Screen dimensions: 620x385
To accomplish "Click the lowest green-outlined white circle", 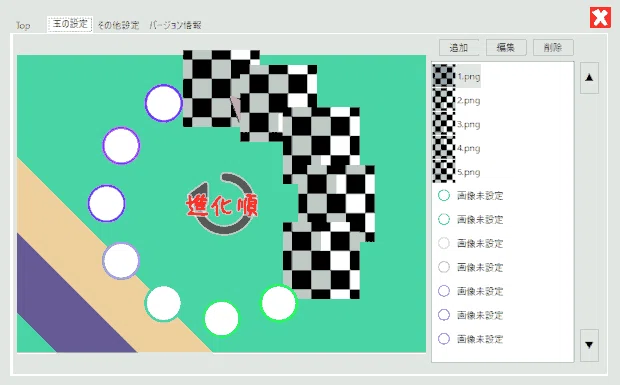I will click(x=221, y=318).
